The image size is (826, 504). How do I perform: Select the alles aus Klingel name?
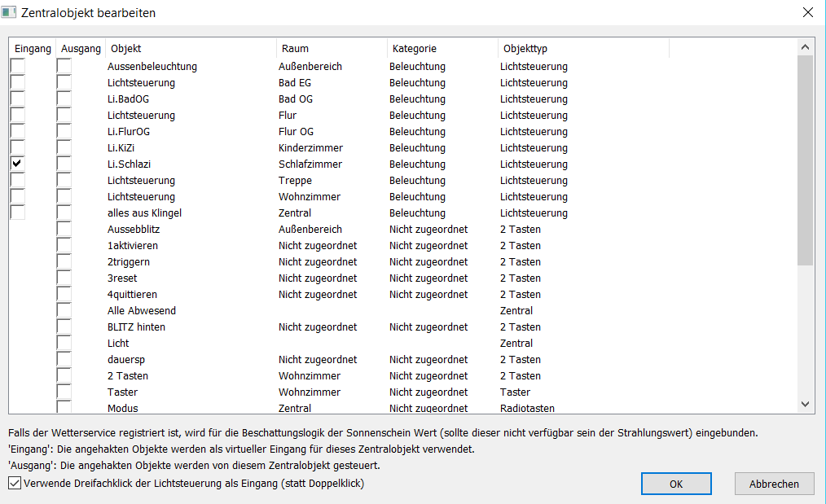tap(144, 213)
